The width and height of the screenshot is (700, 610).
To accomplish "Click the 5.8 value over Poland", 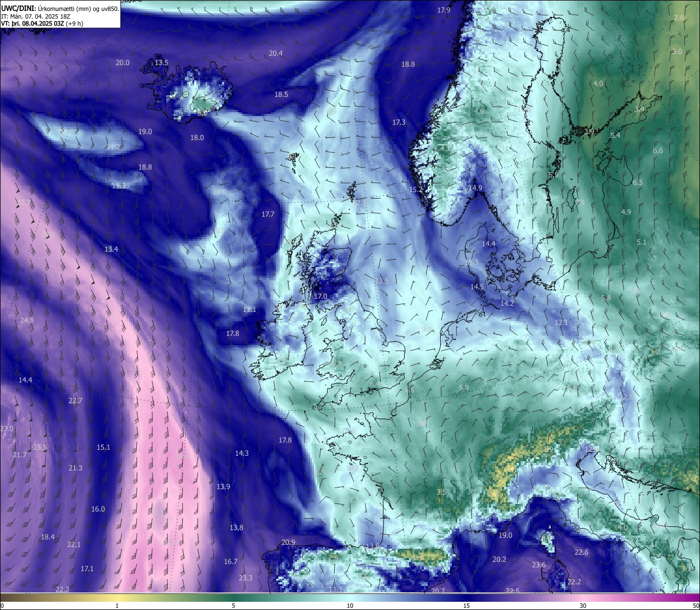I will pyautogui.click(x=606, y=298).
